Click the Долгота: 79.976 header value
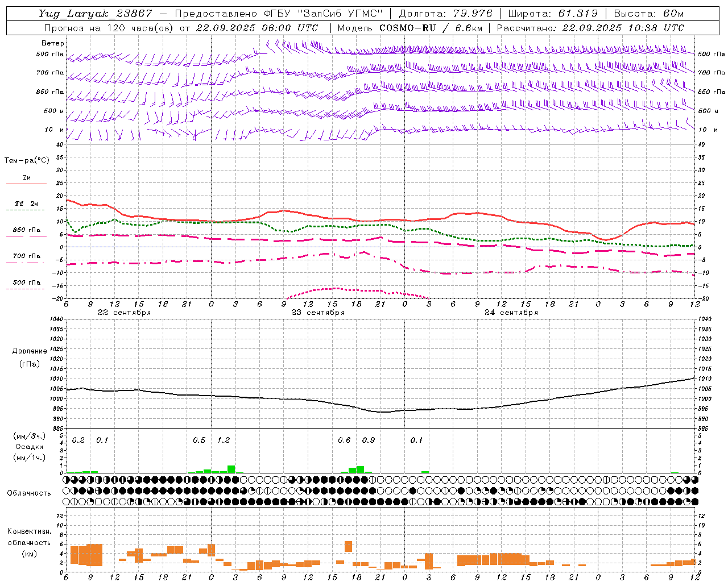Viewport: 728px width, 582px height. [x=445, y=14]
